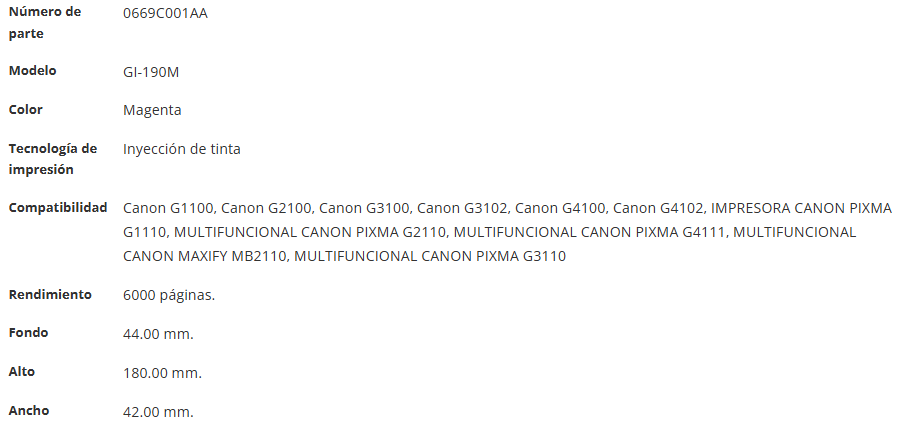Select the model value GI-190M

pos(151,72)
